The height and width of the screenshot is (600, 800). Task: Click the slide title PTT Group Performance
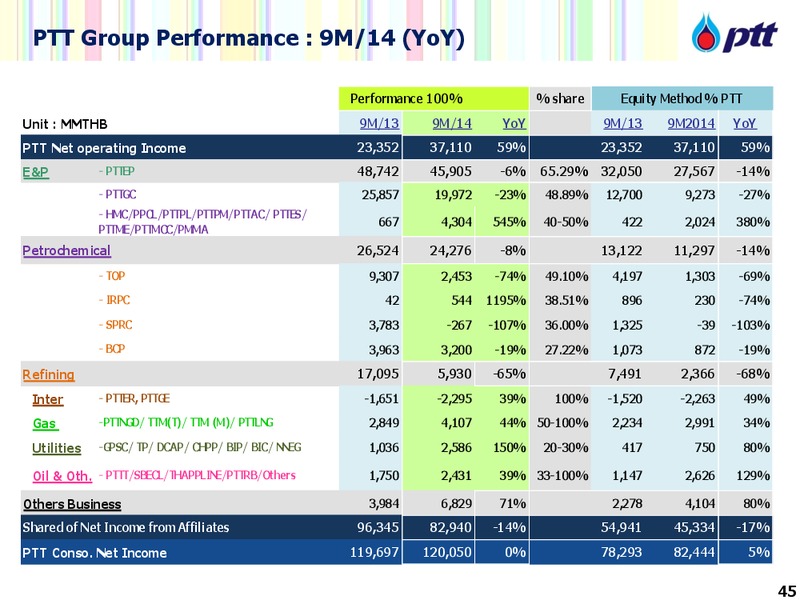coord(248,38)
